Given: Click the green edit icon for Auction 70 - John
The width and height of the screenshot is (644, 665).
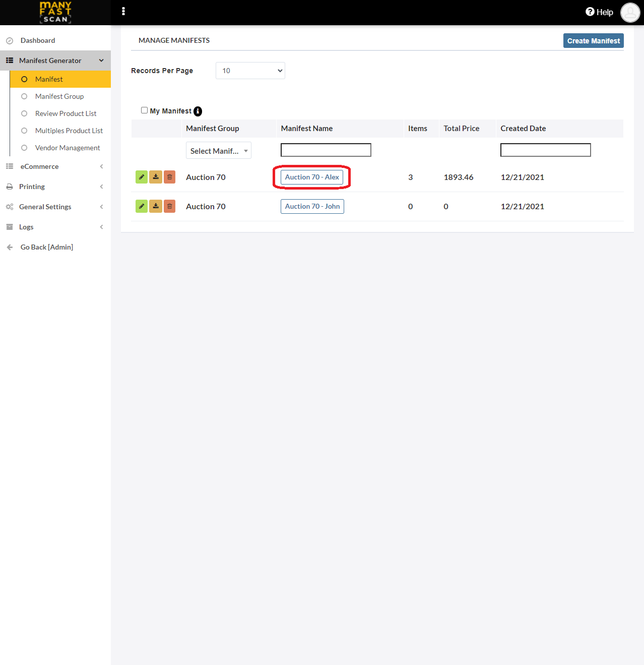Looking at the screenshot, I should point(142,207).
